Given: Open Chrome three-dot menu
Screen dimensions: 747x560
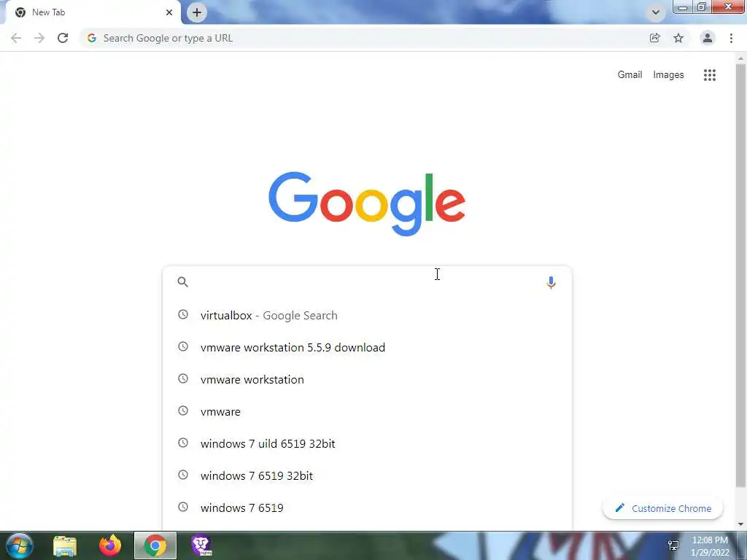Looking at the screenshot, I should tap(731, 38).
